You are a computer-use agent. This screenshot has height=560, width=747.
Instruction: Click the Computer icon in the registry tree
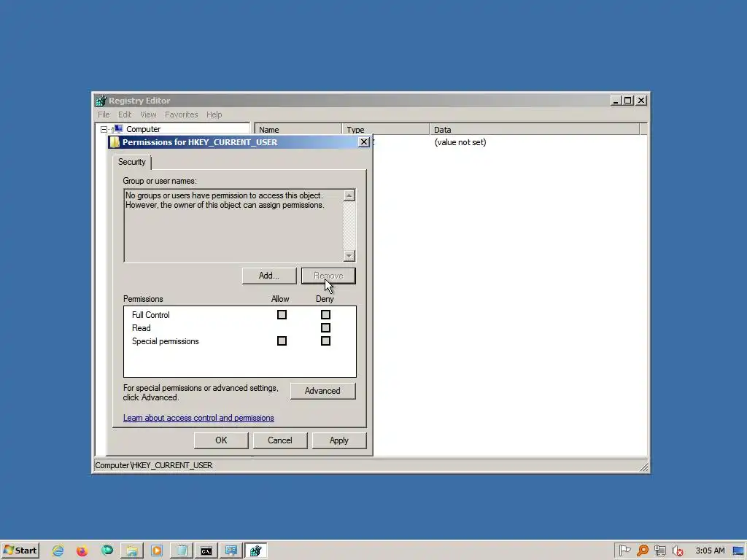tap(118, 129)
